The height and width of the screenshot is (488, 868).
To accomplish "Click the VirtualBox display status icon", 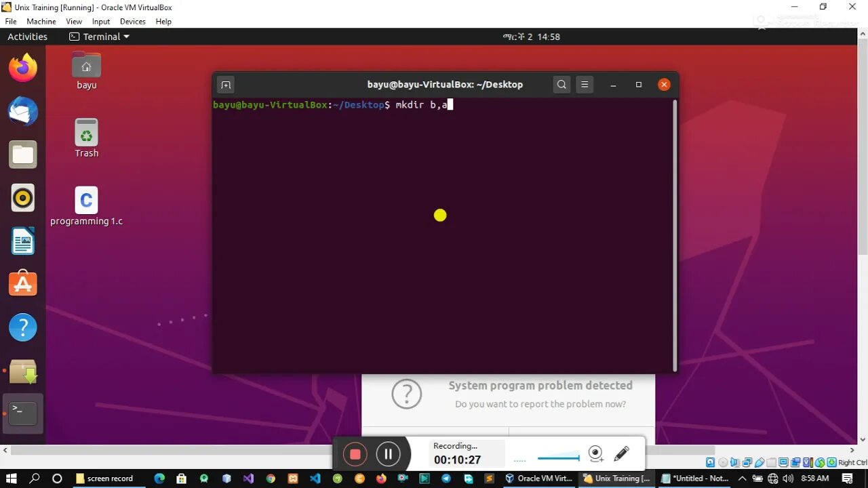I will click(783, 463).
